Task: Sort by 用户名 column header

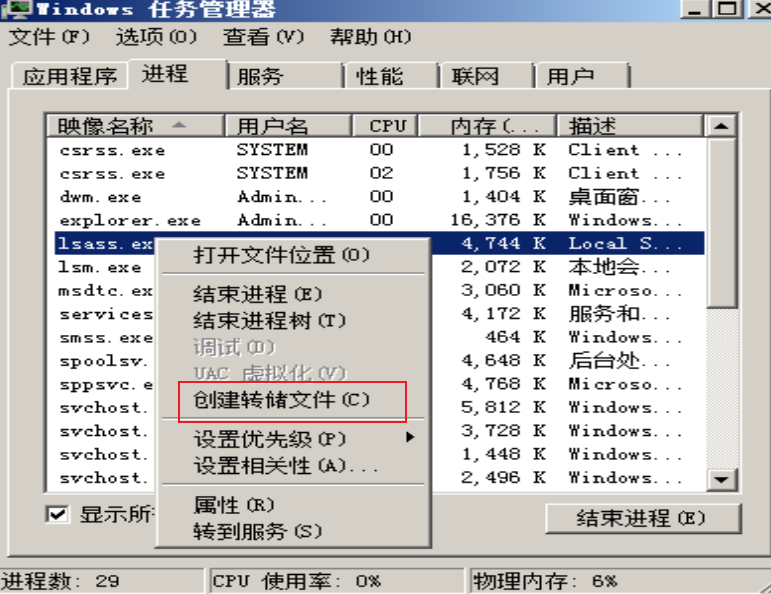Action: coord(288,126)
